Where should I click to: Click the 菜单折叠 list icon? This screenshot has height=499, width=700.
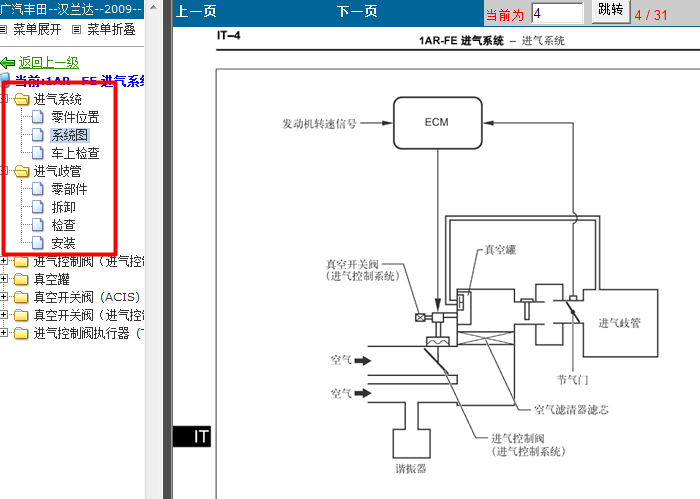coord(77,30)
